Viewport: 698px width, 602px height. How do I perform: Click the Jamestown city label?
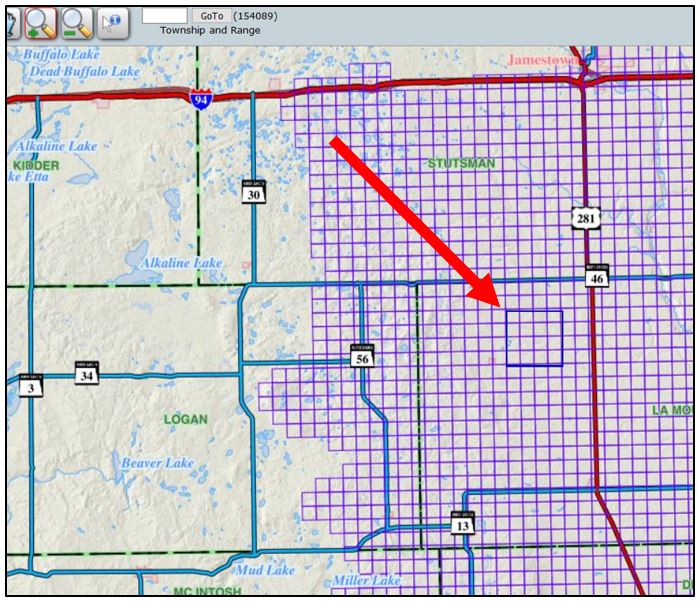click(x=545, y=60)
